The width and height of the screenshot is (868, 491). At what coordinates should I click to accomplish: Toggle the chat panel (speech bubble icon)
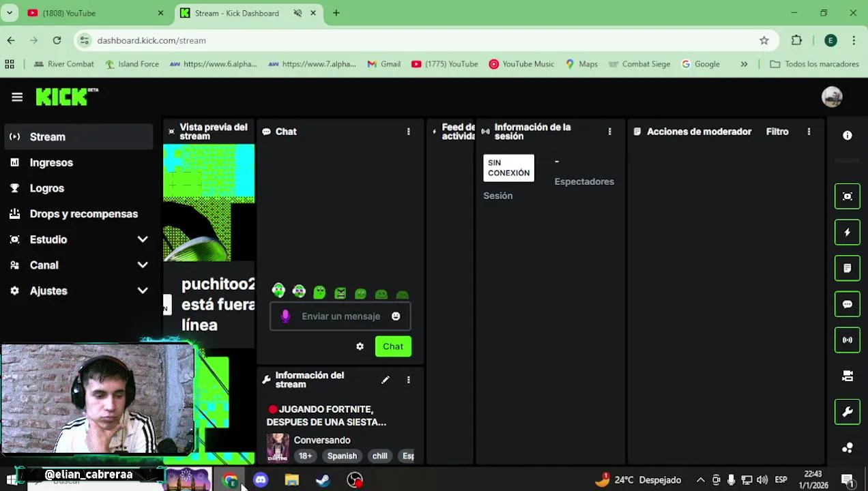point(848,304)
